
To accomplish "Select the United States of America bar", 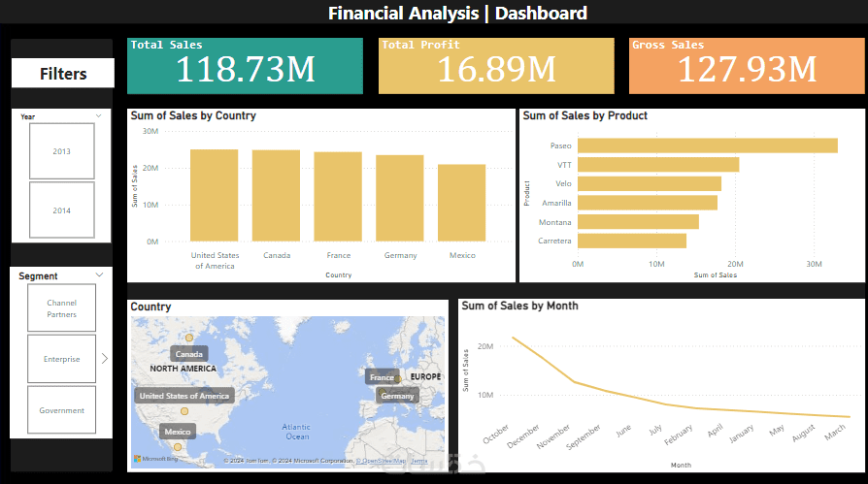I will 215,195.
